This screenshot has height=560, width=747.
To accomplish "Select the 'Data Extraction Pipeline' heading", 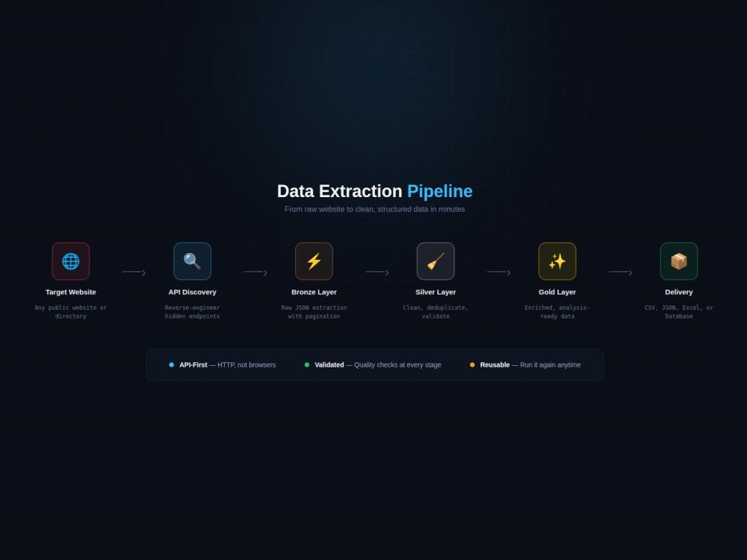I will pos(375,191).
